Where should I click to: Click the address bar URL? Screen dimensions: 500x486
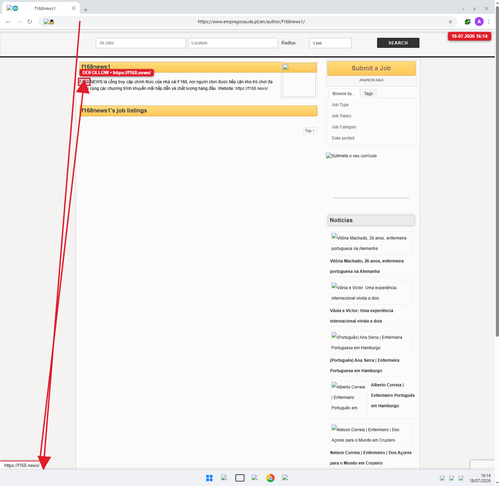pyautogui.click(x=251, y=22)
